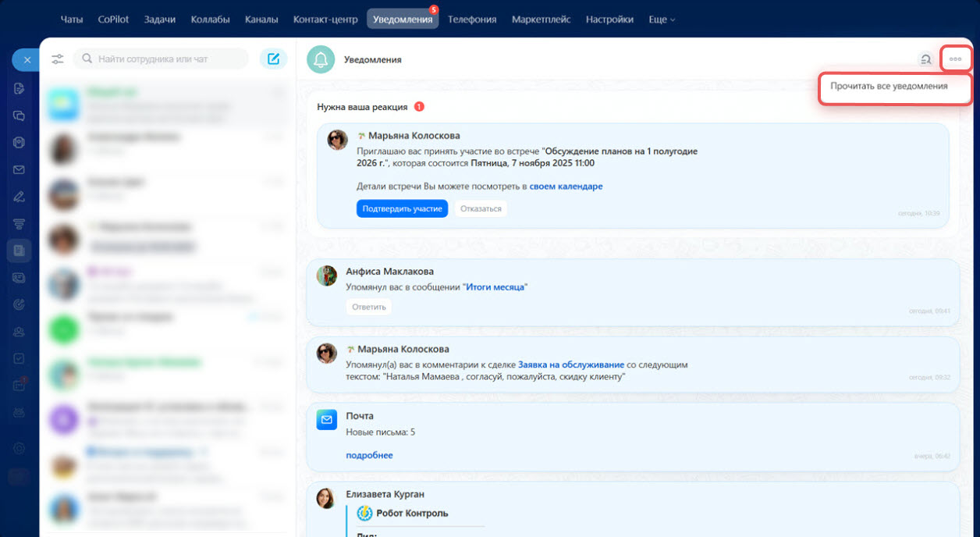The width and height of the screenshot is (980, 537).
Task: Close the side panel with the X button
Action: [x=27, y=59]
